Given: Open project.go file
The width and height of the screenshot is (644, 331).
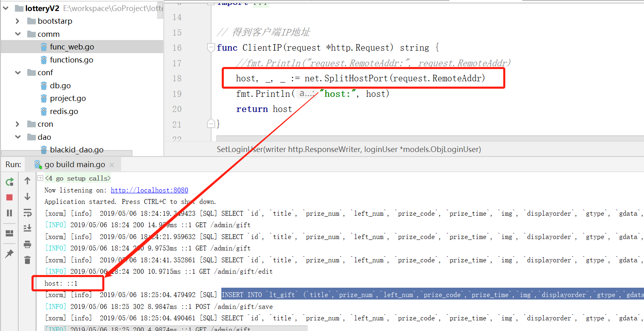Looking at the screenshot, I should (x=68, y=98).
